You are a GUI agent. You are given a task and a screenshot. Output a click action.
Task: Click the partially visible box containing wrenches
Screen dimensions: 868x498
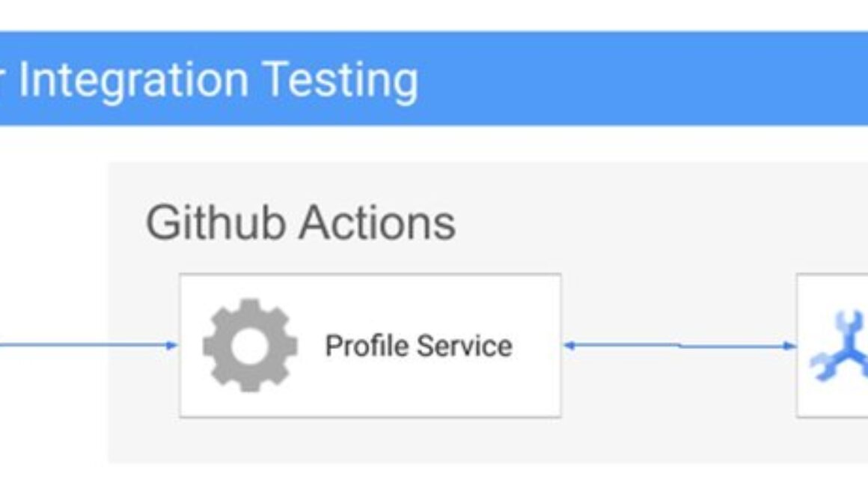(x=832, y=345)
